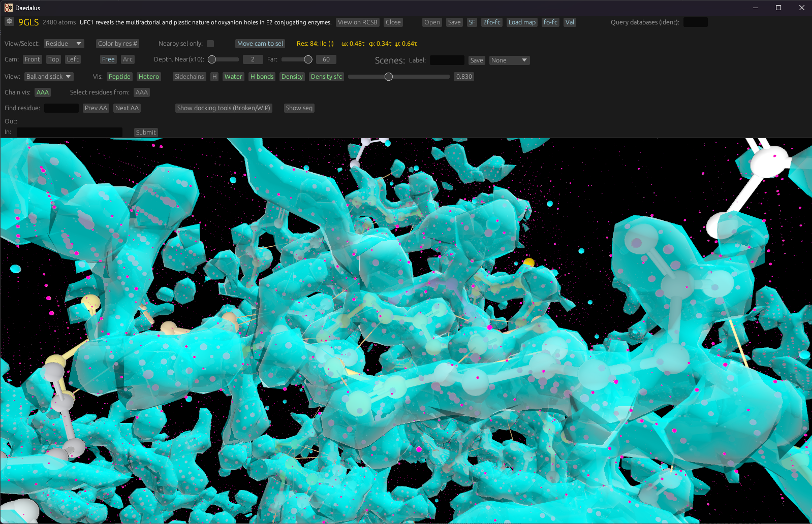The height and width of the screenshot is (524, 812).
Task: Focus the Find residue input field
Action: click(x=61, y=108)
